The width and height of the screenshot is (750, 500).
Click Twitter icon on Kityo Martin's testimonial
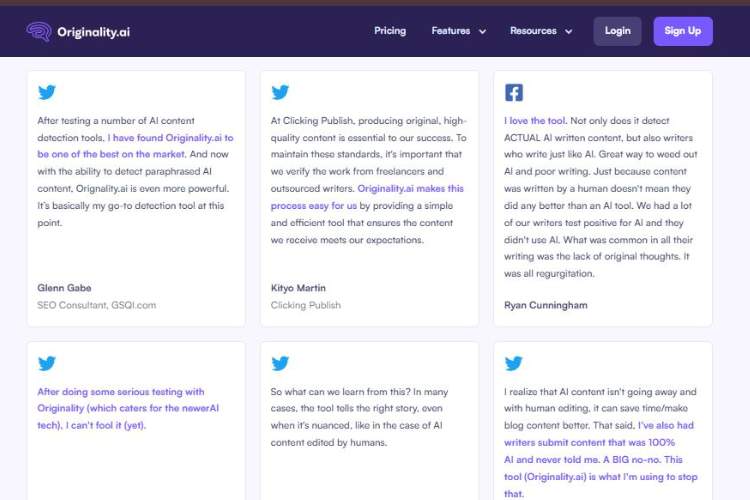click(280, 93)
